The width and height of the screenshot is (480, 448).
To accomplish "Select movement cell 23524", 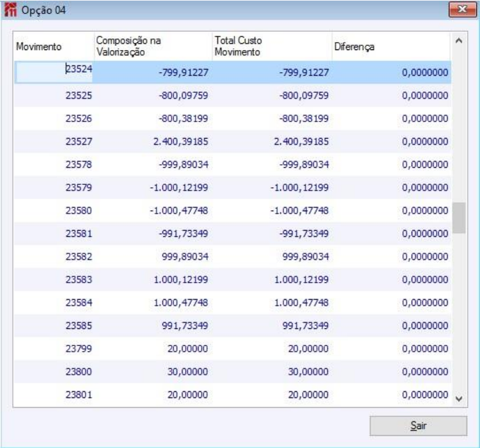I will pos(54,72).
